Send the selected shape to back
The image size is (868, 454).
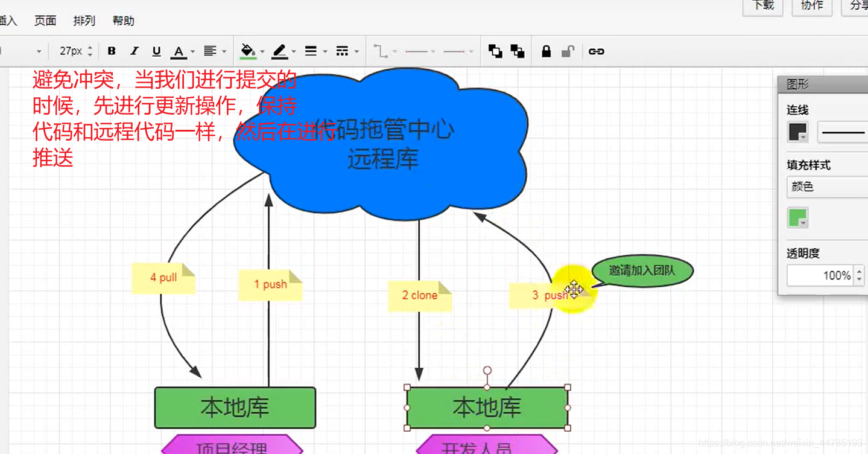click(518, 51)
